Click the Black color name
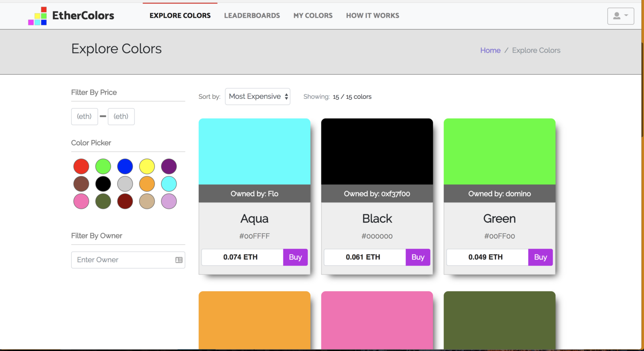The width and height of the screenshot is (644, 351). pos(377,219)
